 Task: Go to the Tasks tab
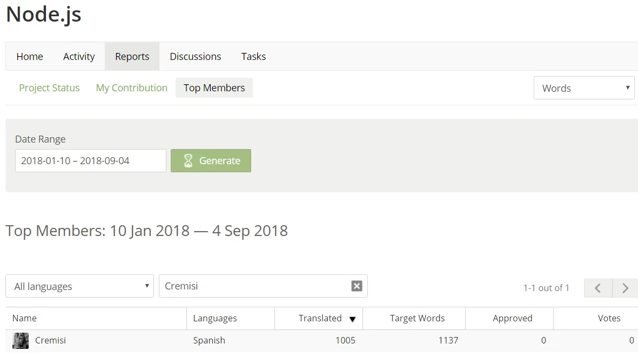coord(253,57)
